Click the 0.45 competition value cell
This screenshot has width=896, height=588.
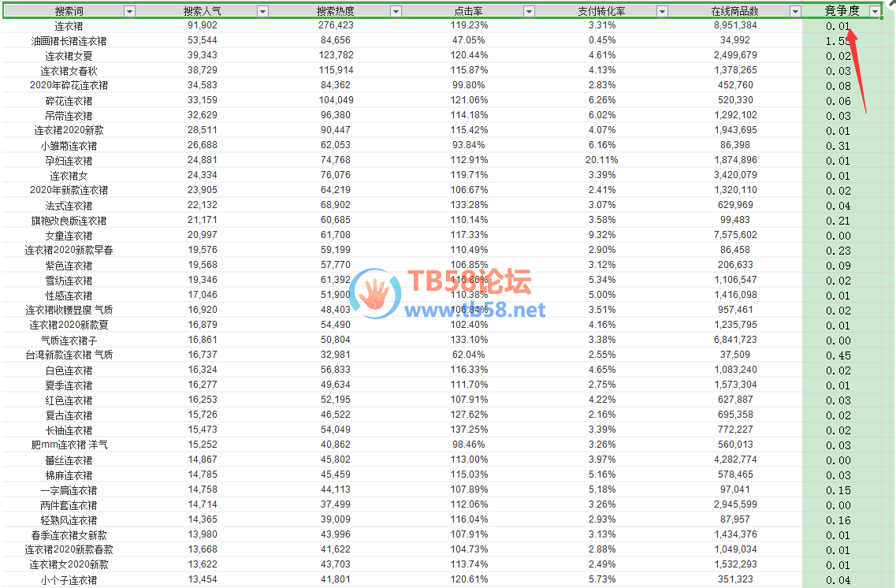tap(838, 355)
